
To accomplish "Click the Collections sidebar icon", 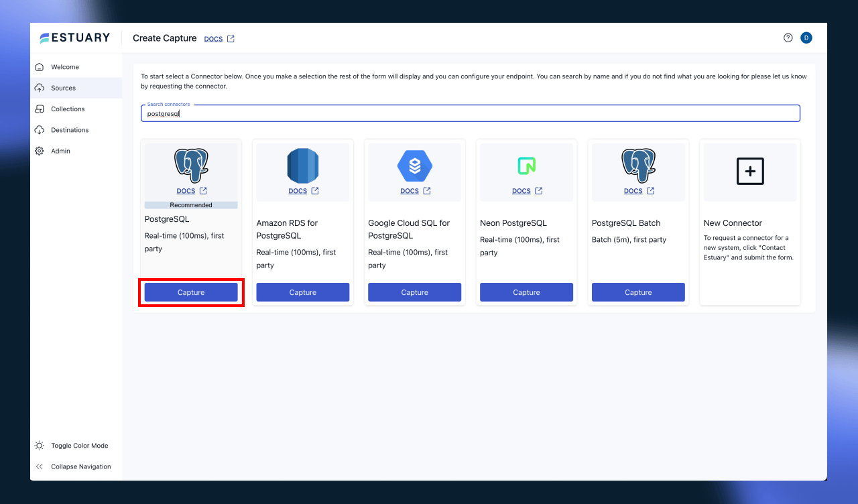I will click(40, 109).
